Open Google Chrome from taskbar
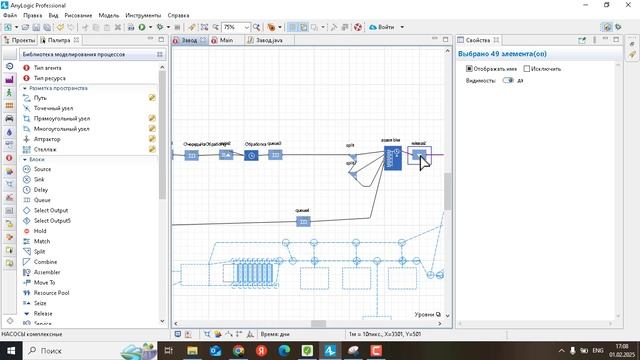 238,351
